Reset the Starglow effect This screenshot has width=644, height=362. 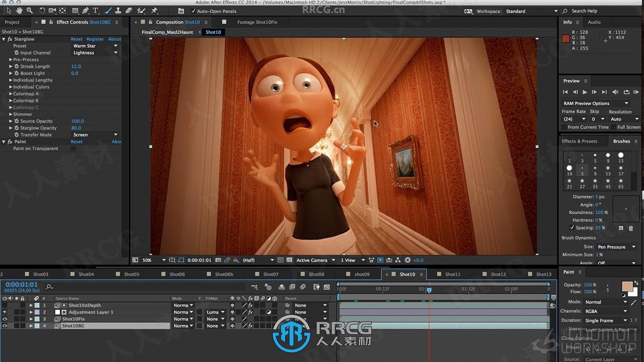tap(76, 39)
